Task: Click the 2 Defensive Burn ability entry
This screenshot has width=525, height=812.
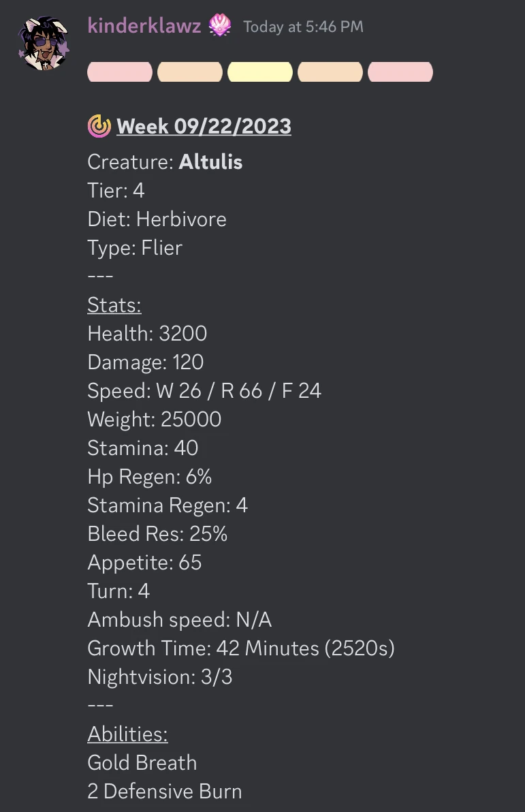Action: tap(164, 791)
